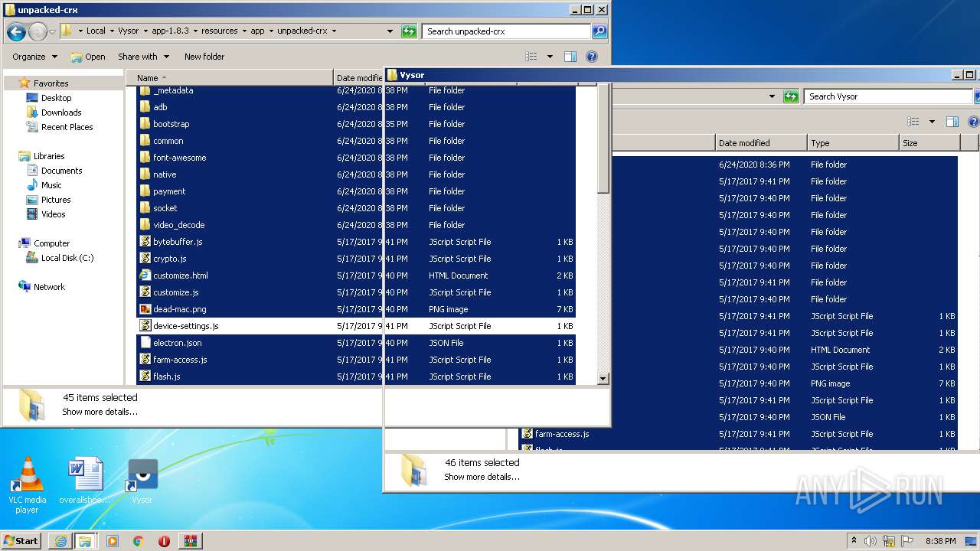Sort by Date modified in the Vysor window

pos(761,143)
